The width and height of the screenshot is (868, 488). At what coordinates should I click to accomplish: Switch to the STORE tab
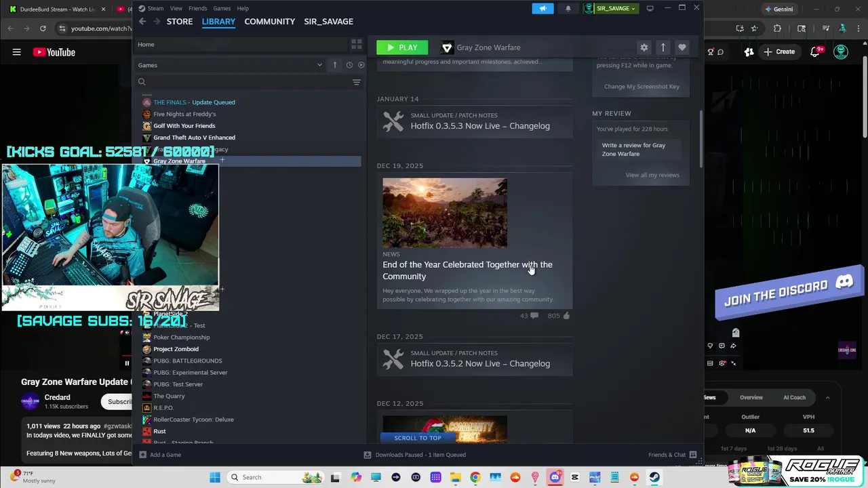click(x=180, y=22)
